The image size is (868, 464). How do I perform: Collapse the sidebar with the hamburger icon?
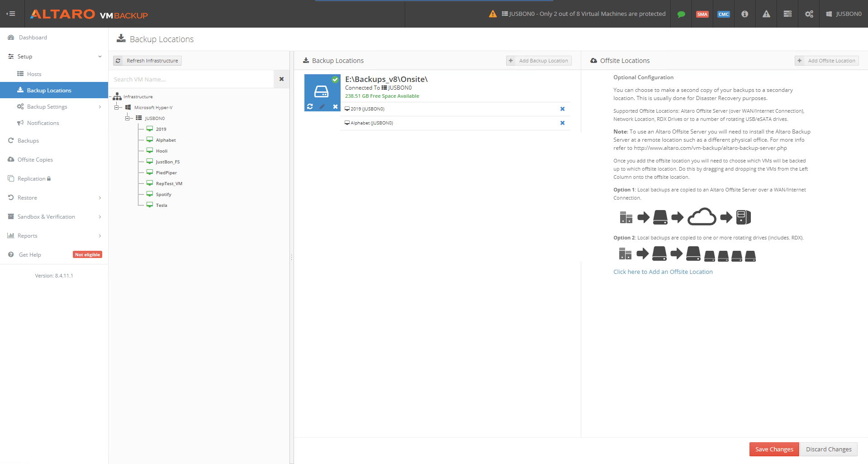click(x=11, y=14)
